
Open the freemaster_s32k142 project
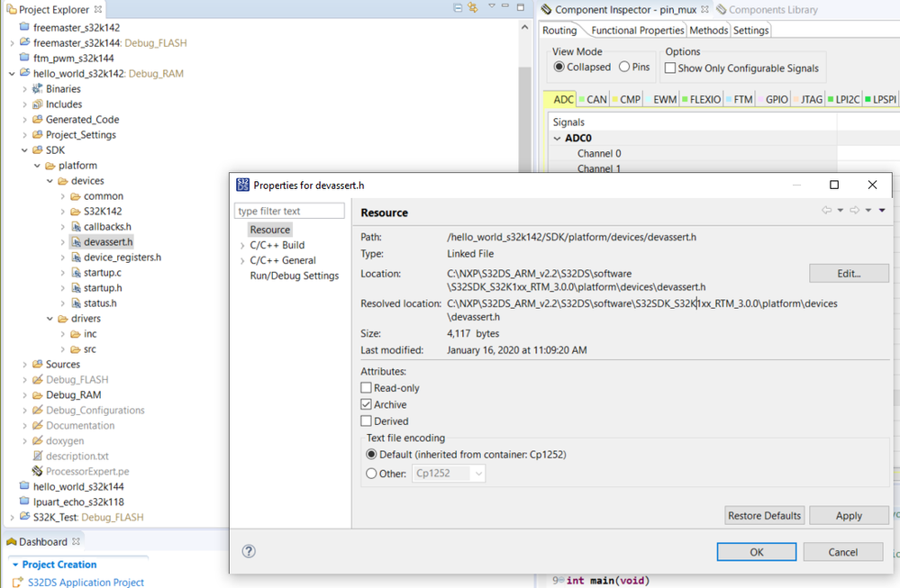[77, 28]
